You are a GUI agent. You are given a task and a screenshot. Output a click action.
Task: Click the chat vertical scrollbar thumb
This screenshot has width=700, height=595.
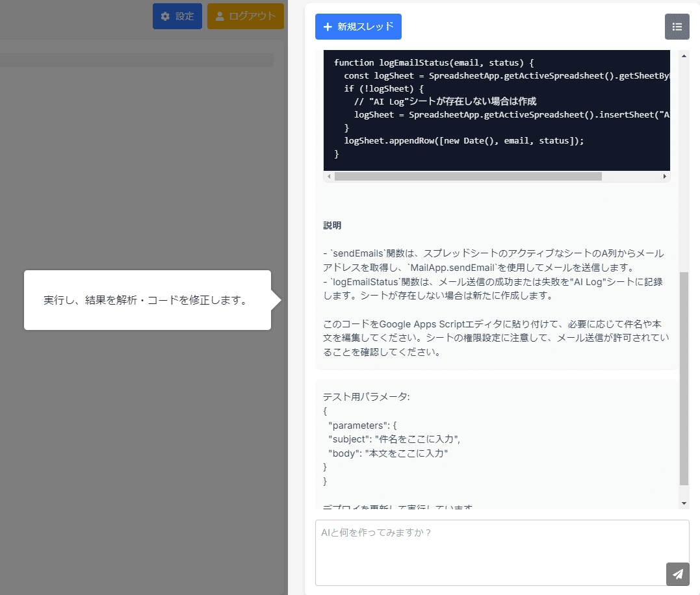[x=684, y=378]
